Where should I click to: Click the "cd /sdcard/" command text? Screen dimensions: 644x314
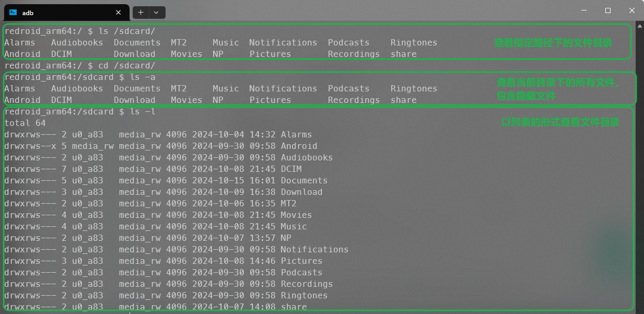[x=127, y=65]
